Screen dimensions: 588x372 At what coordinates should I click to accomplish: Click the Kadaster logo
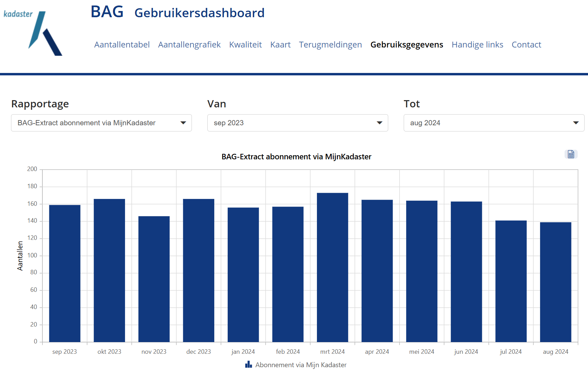pyautogui.click(x=33, y=29)
